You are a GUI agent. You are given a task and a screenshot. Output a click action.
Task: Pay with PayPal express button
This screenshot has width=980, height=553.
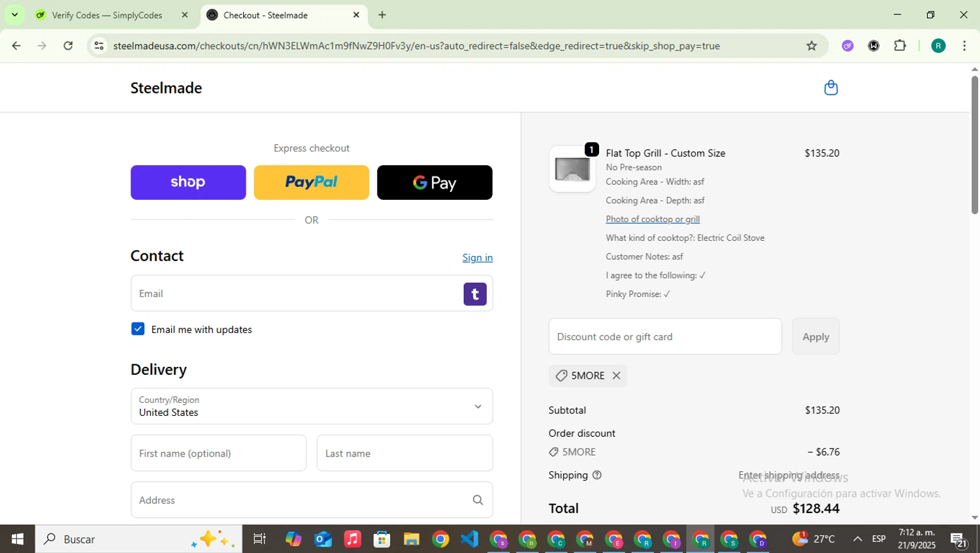click(311, 182)
